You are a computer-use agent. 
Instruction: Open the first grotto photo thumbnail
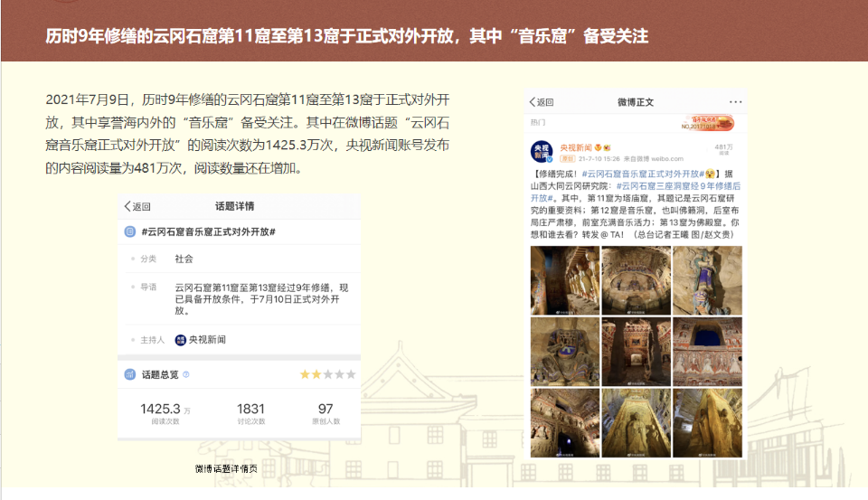[565, 279]
